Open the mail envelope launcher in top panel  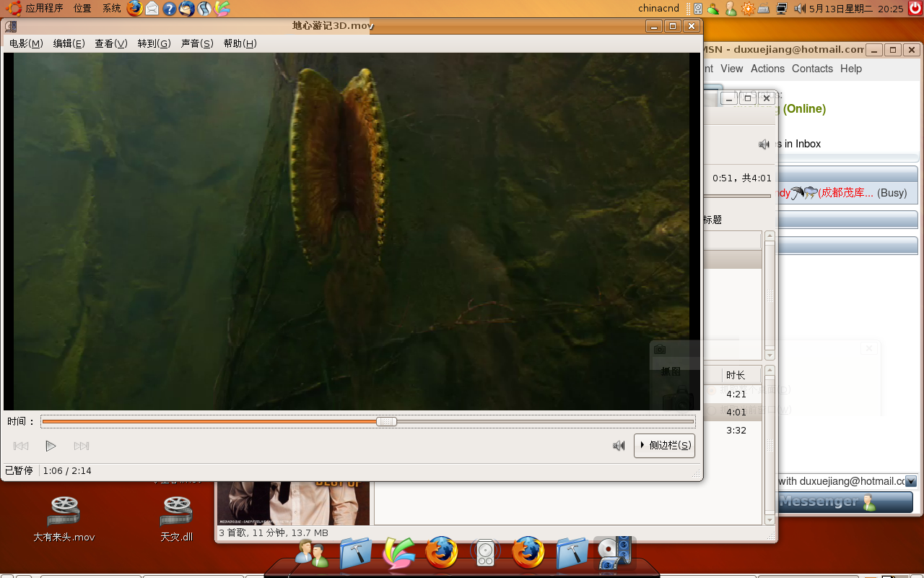152,9
